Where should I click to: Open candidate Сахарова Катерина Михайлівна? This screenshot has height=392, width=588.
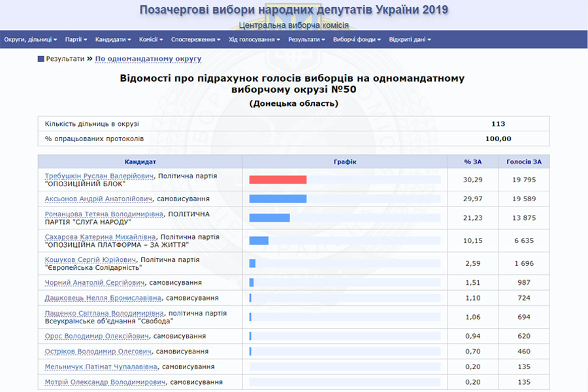(100, 237)
